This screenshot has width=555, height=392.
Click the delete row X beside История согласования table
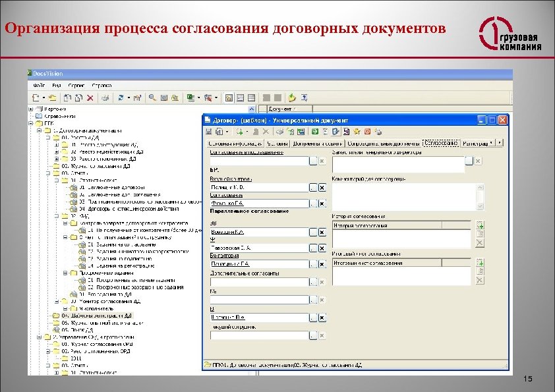480,242
